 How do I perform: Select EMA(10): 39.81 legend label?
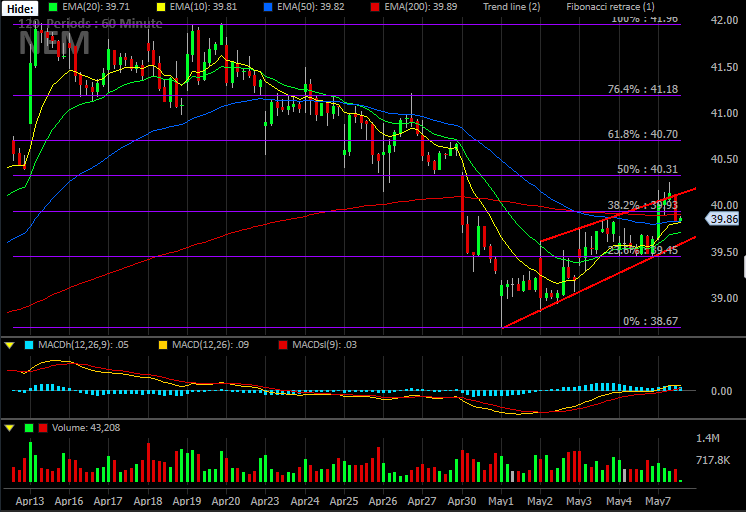[x=203, y=7]
